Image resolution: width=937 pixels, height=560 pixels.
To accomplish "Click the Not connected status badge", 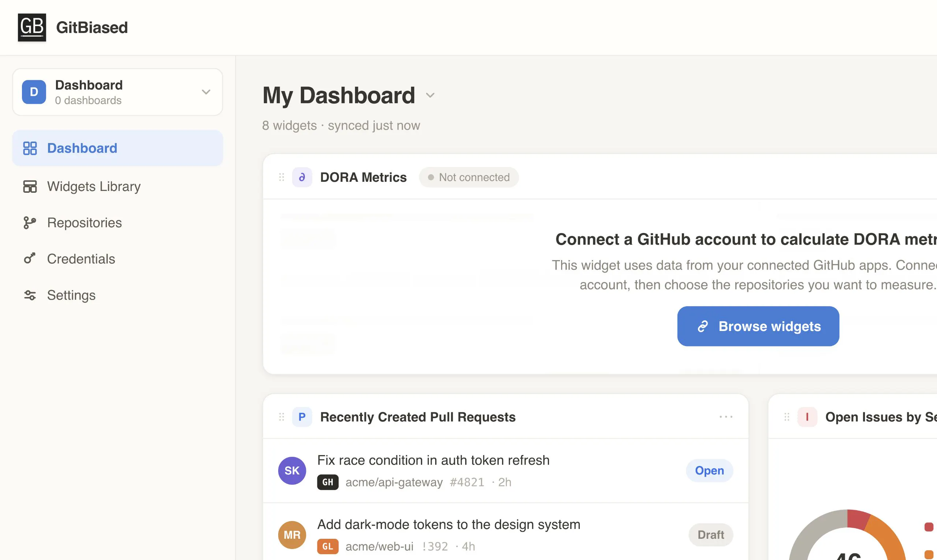I will [x=469, y=177].
